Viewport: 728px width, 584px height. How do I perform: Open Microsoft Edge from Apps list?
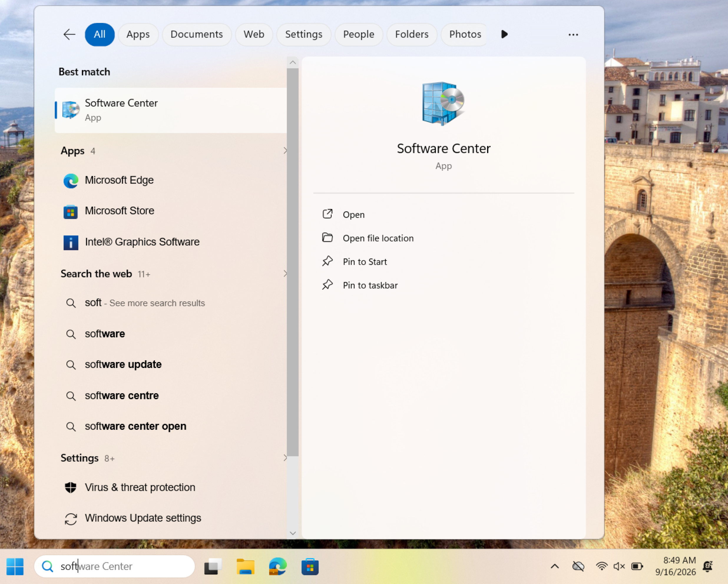pyautogui.click(x=171, y=180)
